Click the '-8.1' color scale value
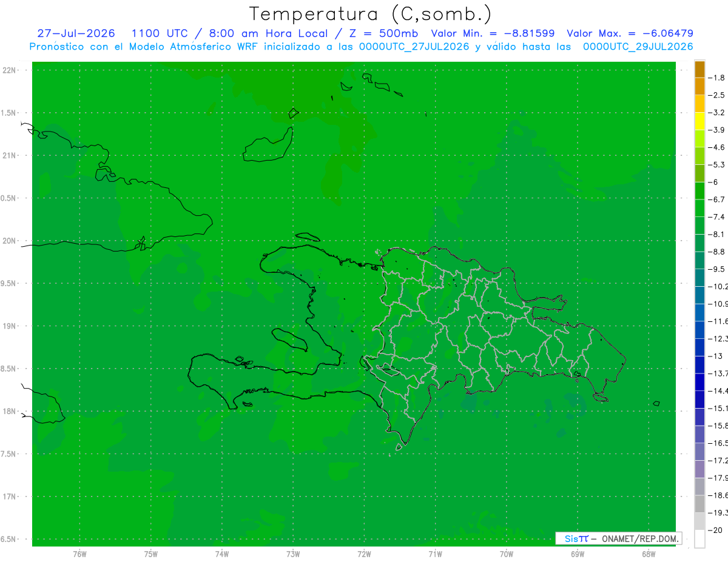This screenshot has width=728, height=562. point(716,235)
